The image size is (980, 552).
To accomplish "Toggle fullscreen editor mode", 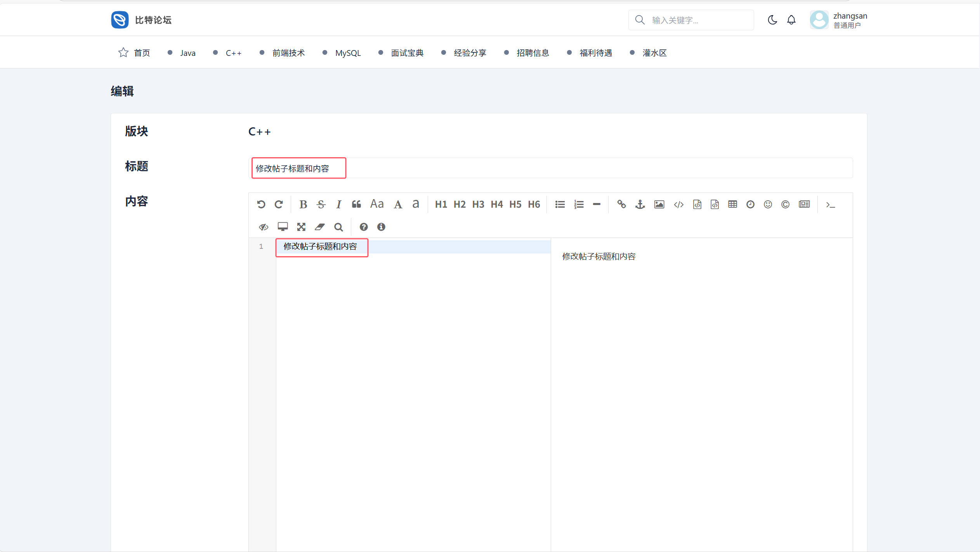I will (301, 227).
